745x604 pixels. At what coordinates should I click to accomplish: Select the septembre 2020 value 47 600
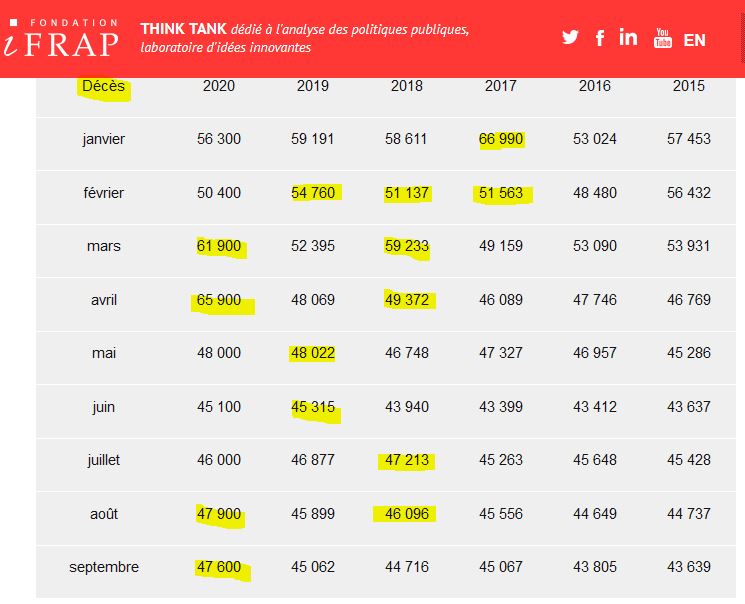(219, 567)
